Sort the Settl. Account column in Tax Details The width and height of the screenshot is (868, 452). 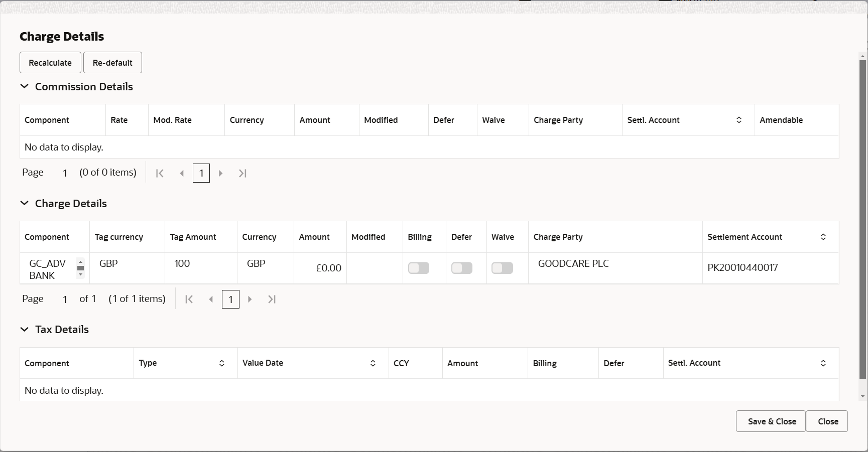coord(822,363)
